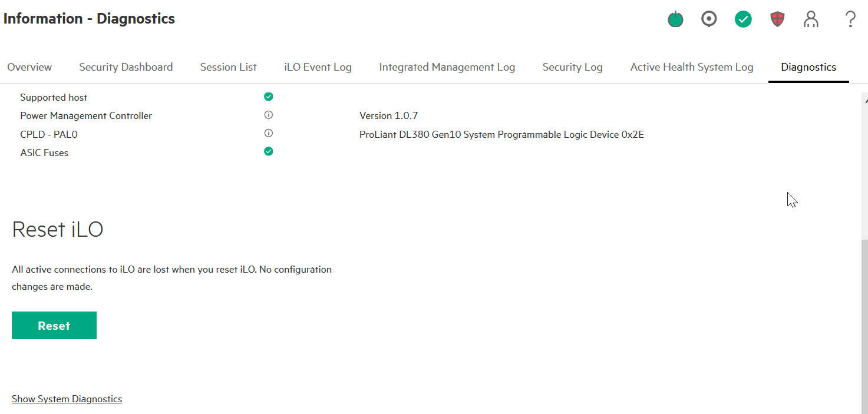Select the iLO Event Log tab
The height and width of the screenshot is (414, 868).
tap(318, 67)
